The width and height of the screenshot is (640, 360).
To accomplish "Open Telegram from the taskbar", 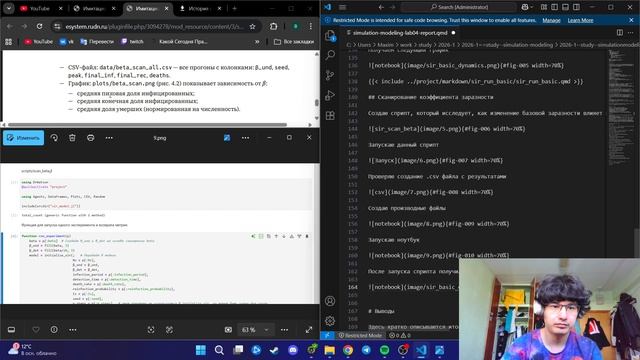I will click(x=366, y=350).
